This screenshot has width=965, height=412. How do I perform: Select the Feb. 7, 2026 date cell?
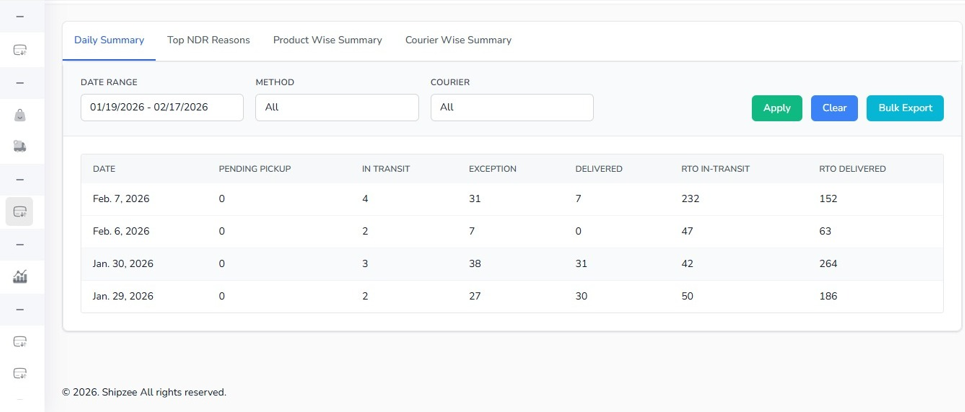121,199
